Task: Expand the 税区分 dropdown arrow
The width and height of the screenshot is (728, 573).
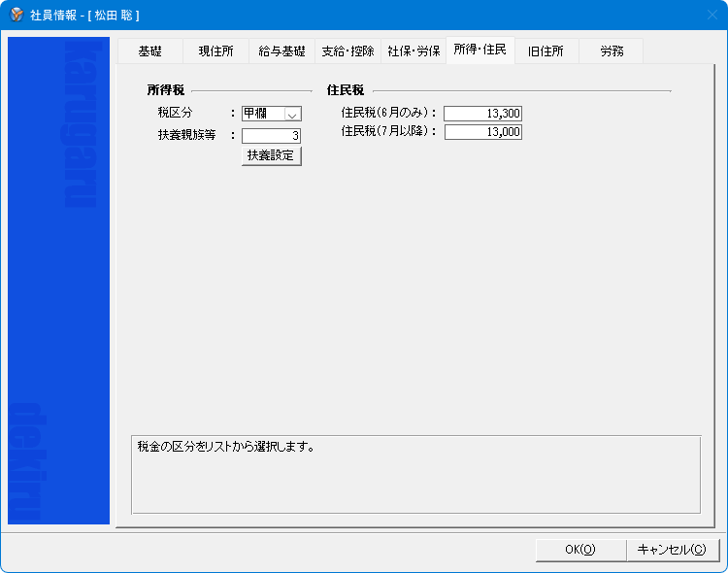Action: coord(293,114)
